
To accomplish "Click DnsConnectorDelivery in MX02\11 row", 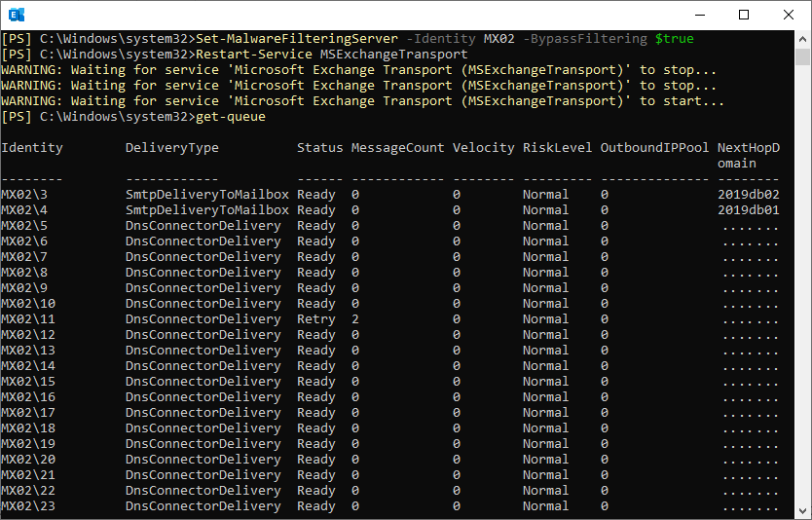I will click(203, 319).
